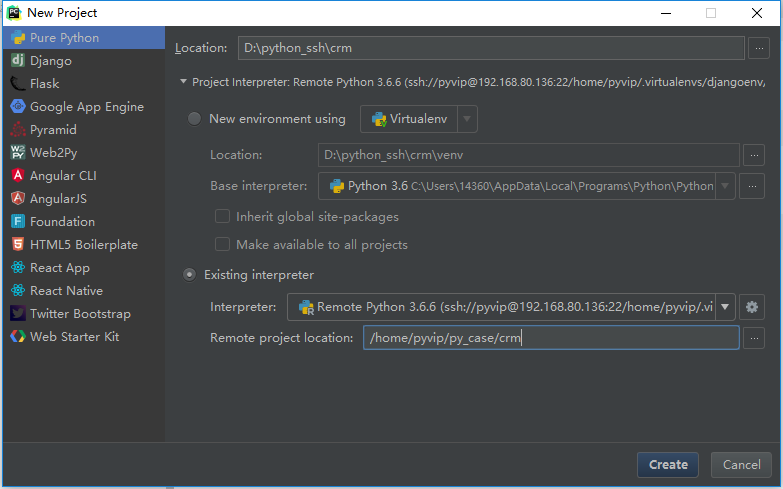Open interpreter settings gear
Viewport: 783px width, 489px height.
click(752, 307)
